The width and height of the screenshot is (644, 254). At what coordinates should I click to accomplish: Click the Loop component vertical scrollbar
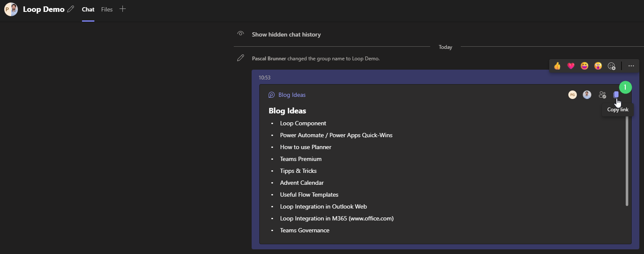627,161
